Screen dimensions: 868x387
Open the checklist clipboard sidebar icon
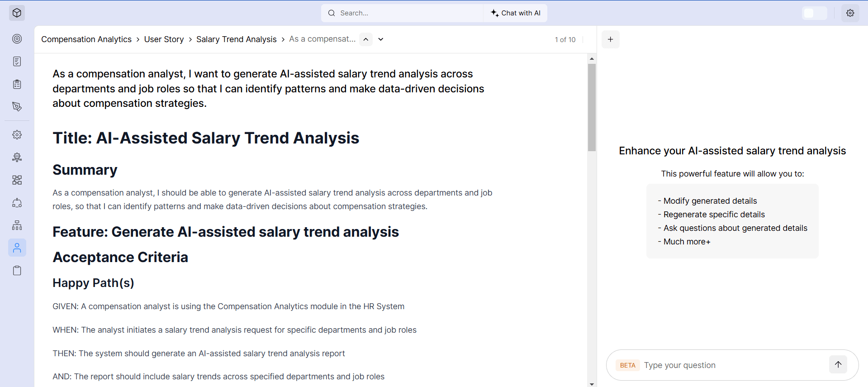tap(17, 84)
